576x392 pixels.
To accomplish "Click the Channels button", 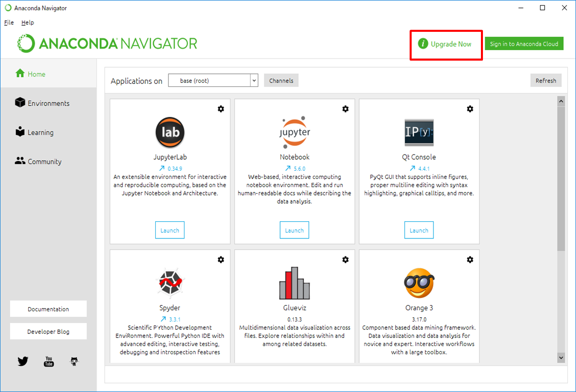I will 281,80.
